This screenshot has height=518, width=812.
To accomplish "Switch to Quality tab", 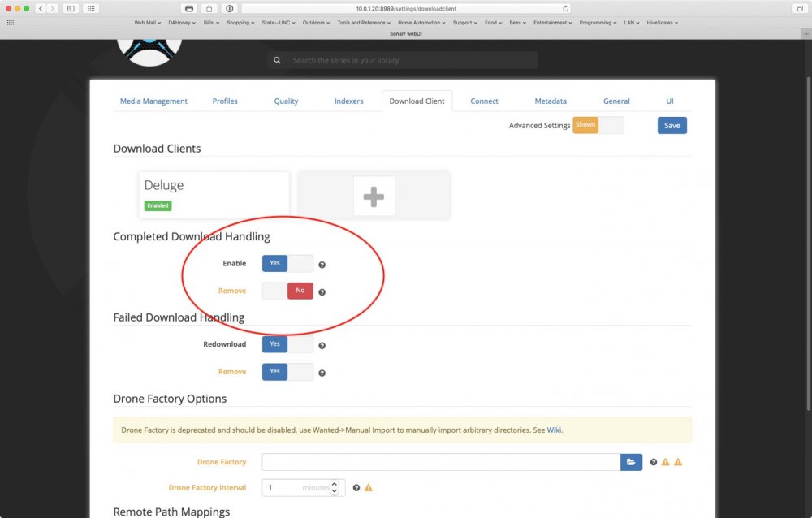I will (286, 101).
